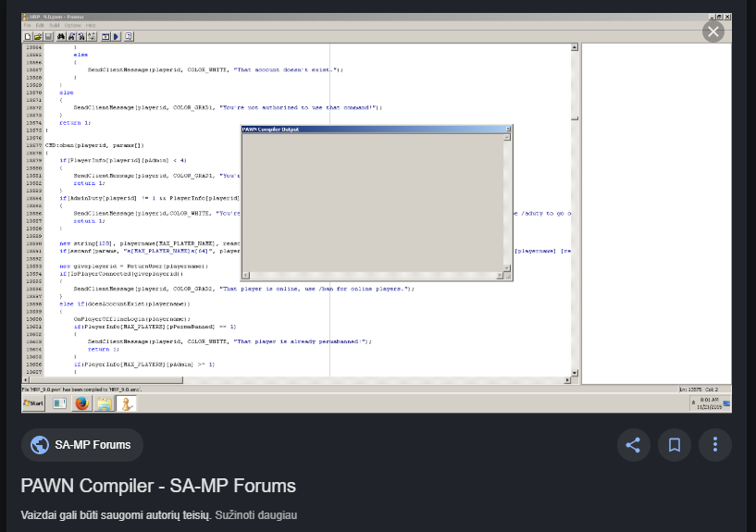Save the image with the bookmark icon
The height and width of the screenshot is (532, 756).
[674, 445]
